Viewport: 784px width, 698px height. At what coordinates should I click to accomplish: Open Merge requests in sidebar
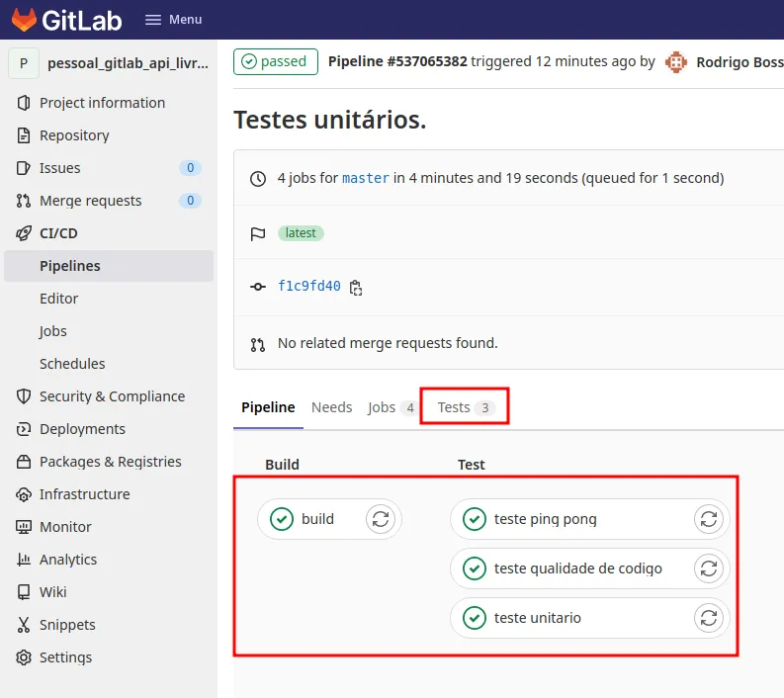click(x=91, y=201)
